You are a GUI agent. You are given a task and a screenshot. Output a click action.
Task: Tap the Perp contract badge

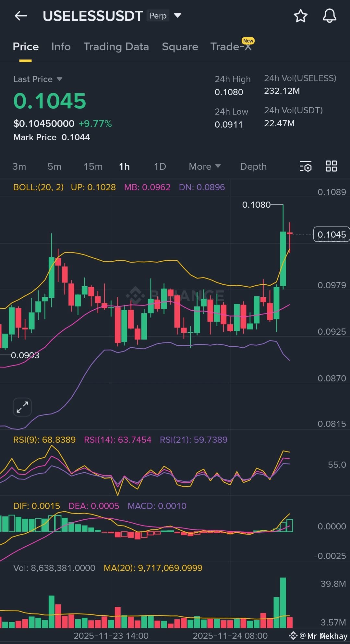158,16
